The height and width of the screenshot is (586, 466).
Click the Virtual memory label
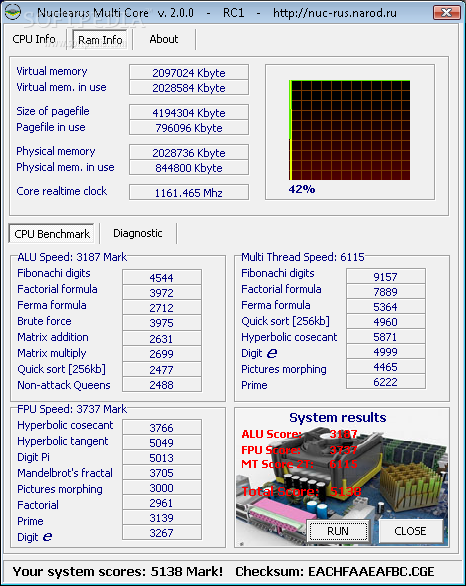point(52,71)
